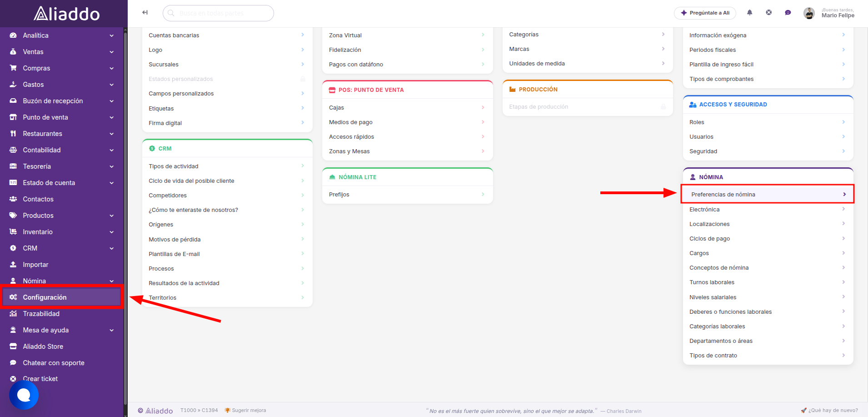Select Punto de venta in the sidebar

pyautogui.click(x=62, y=117)
